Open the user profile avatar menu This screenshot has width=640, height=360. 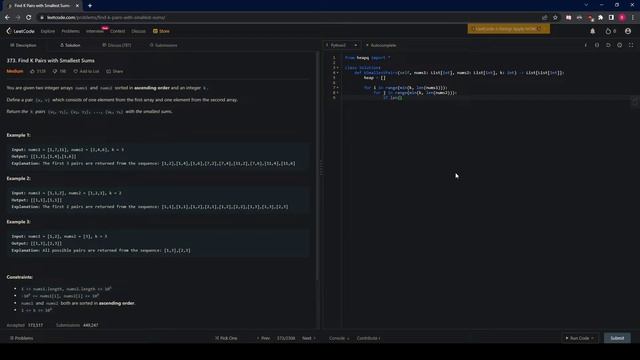tap(628, 31)
